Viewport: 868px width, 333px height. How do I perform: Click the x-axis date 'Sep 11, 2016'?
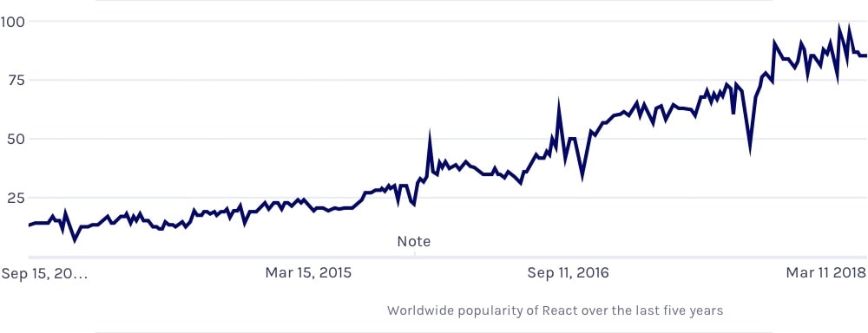pos(568,272)
